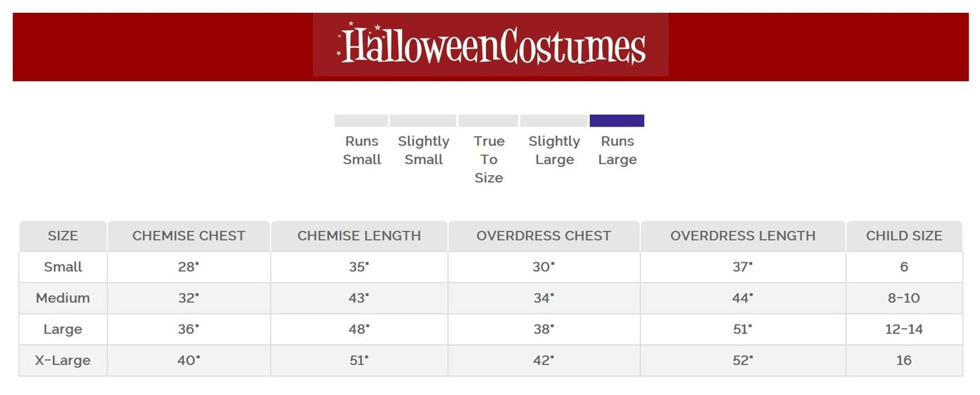Click the Runs Large text label

click(617, 151)
